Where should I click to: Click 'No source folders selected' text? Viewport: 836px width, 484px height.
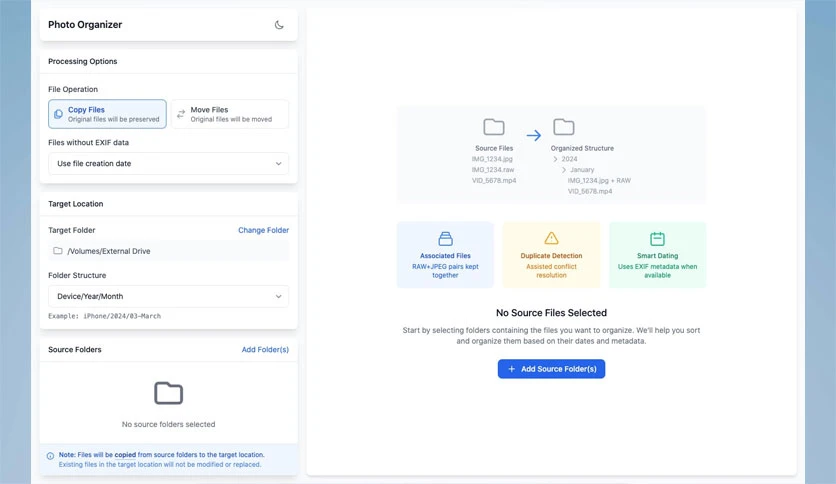(x=168, y=424)
